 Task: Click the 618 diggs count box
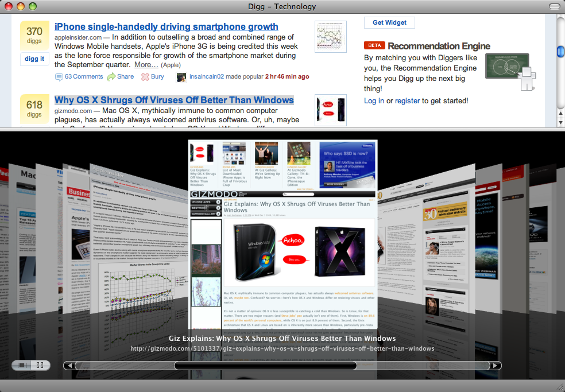pos(34,109)
